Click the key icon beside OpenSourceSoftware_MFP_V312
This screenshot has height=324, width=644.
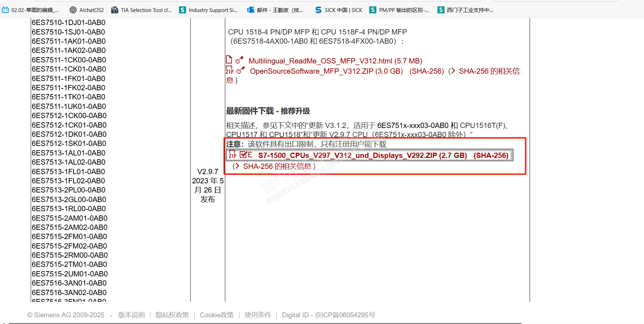point(240,70)
